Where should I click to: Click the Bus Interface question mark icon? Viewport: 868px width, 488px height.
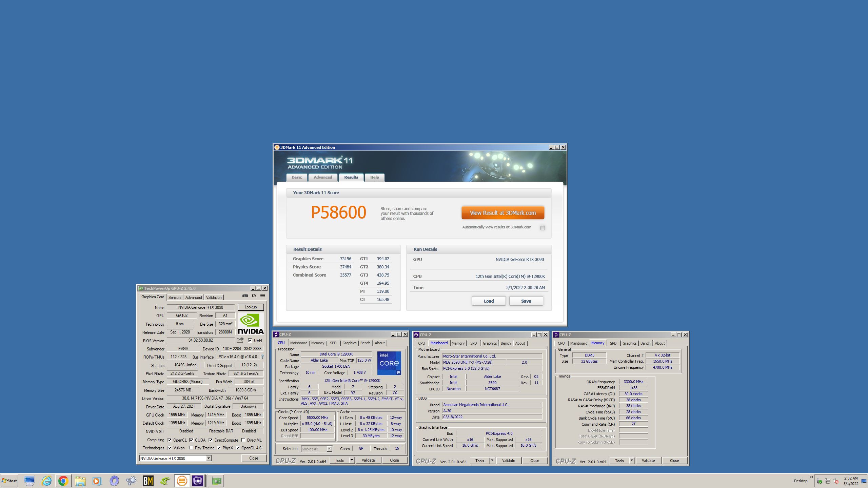262,357
